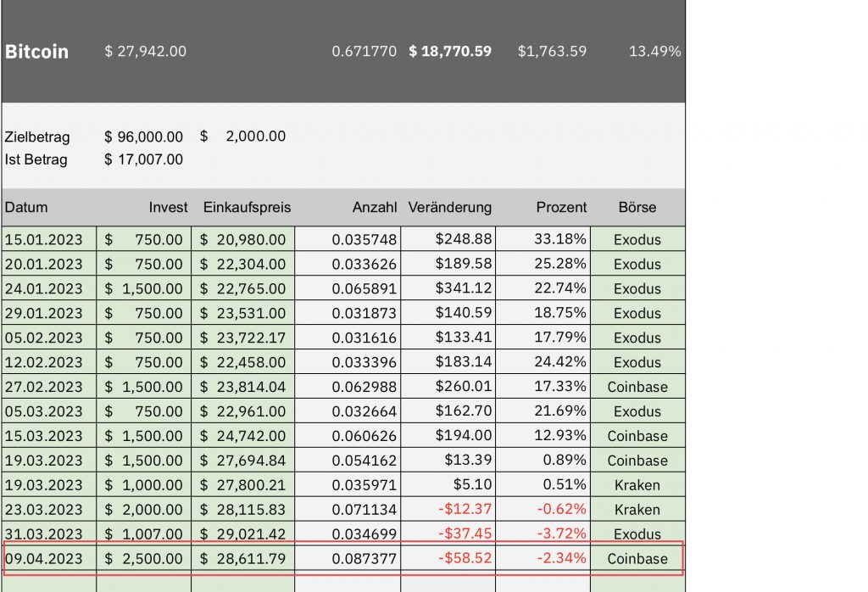Select date cell 20.01.2023
This screenshot has height=592, width=868.
pyautogui.click(x=48, y=264)
